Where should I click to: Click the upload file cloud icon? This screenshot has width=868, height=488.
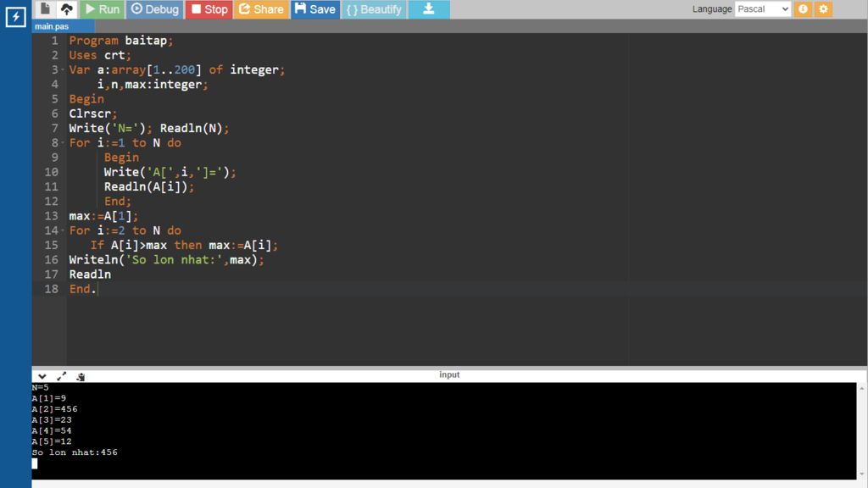point(66,8)
